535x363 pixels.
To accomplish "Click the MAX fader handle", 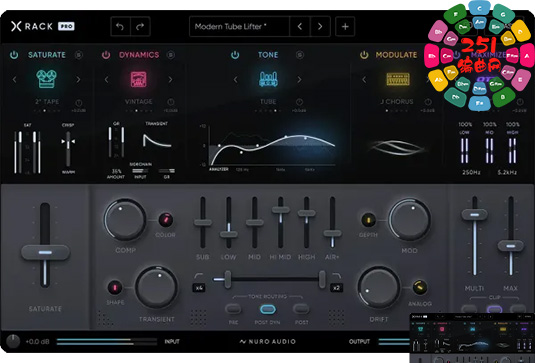I will (510, 246).
